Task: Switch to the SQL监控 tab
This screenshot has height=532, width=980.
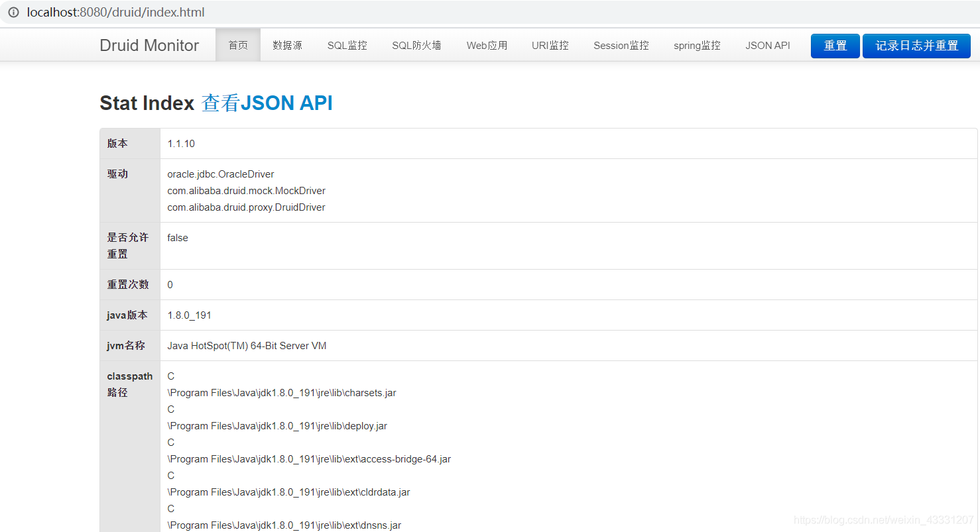Action: click(347, 45)
